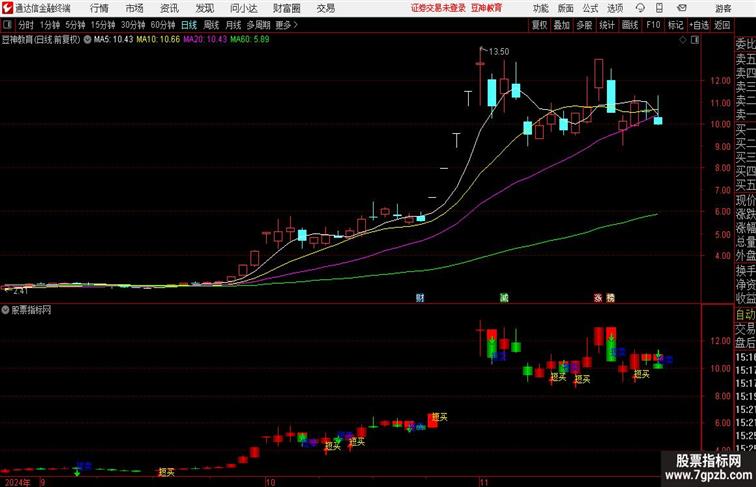Open online customer service headset icon

tap(640, 8)
